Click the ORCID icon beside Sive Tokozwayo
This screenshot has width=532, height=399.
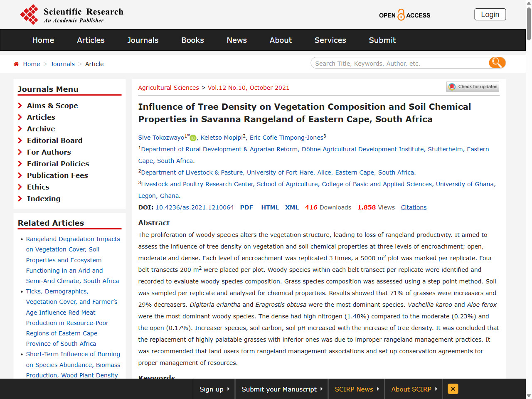tap(192, 137)
